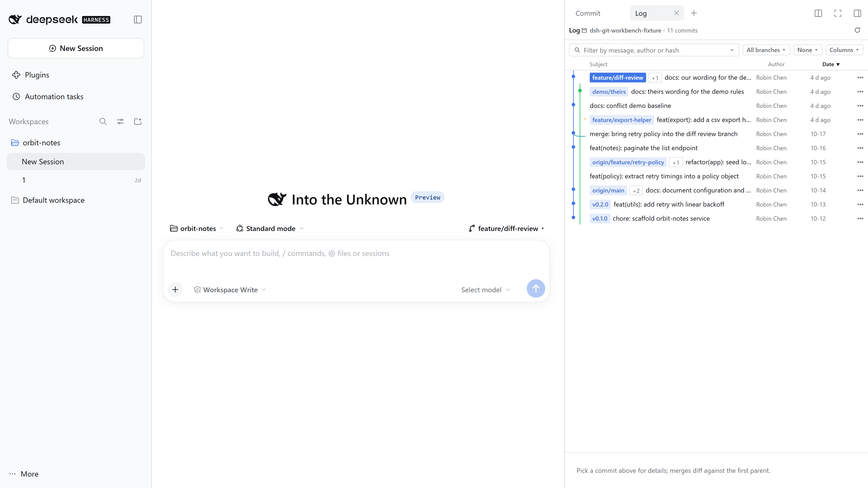Open the All branches dropdown
The image size is (868, 488).
[766, 50]
